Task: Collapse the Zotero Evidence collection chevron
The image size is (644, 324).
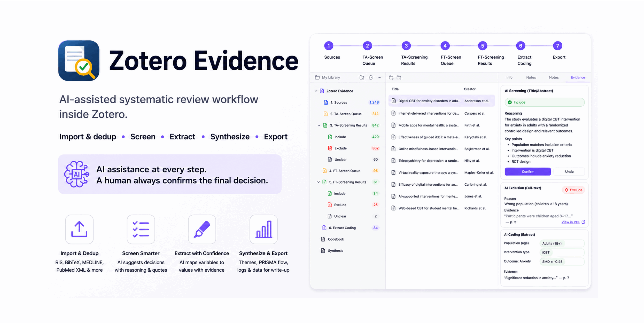Action: point(316,91)
